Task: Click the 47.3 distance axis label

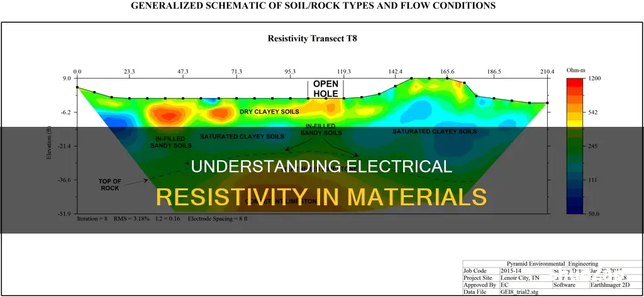Action: (x=183, y=72)
